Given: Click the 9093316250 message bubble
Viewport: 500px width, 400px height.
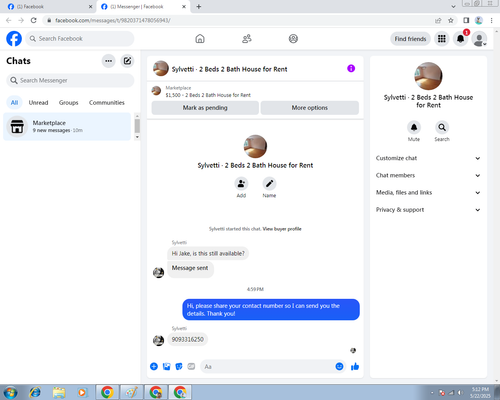Looking at the screenshot, I should 188,339.
